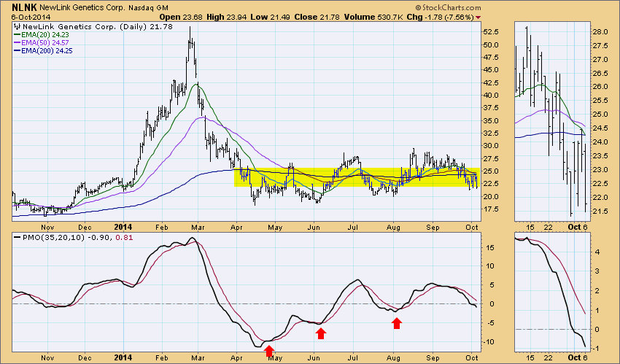Click the Sep label under the PMO panel
The width and height of the screenshot is (620, 364).
[433, 357]
